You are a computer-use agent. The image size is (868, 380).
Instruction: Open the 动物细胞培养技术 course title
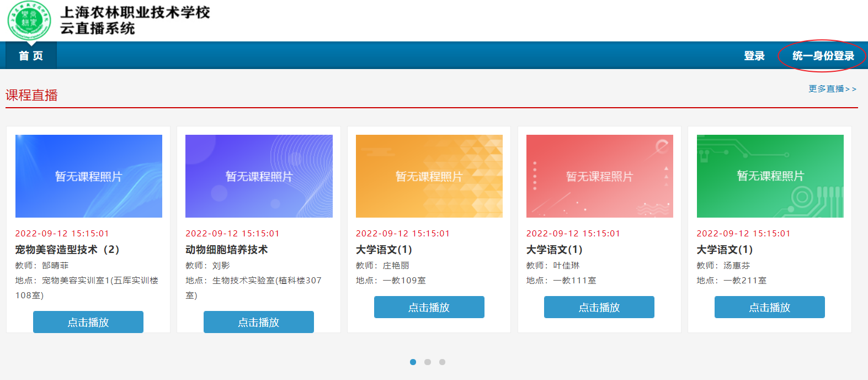[226, 250]
